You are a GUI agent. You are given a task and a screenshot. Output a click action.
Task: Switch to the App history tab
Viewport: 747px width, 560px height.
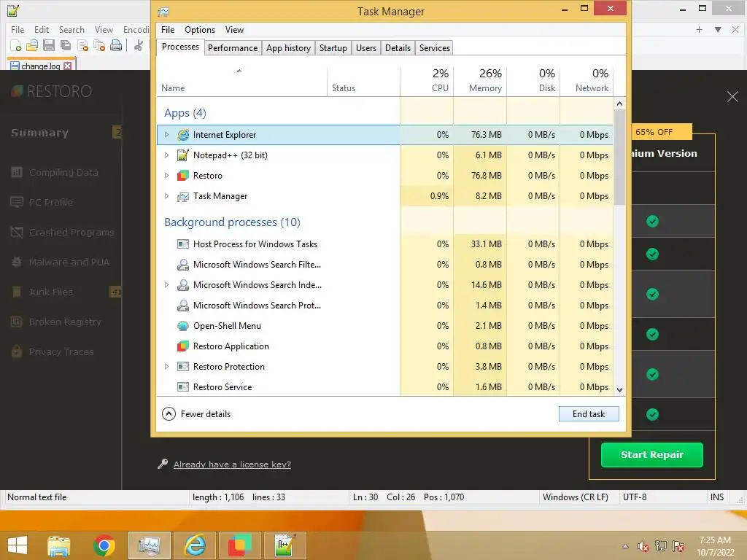(288, 47)
